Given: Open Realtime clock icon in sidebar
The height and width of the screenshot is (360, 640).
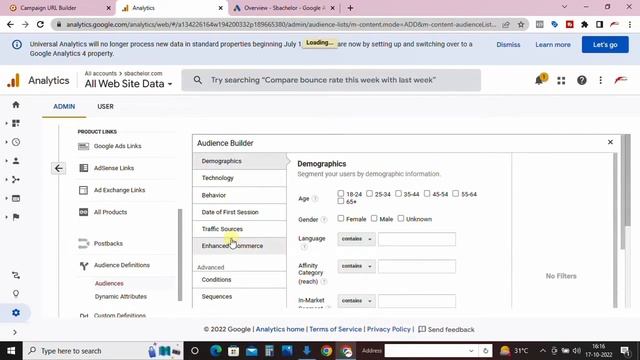Looking at the screenshot, I should click(16, 142).
